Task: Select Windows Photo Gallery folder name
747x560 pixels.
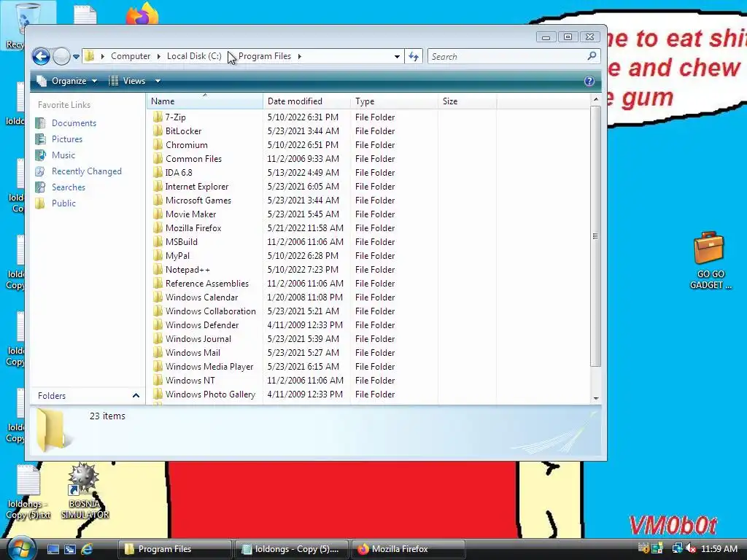Action: [x=210, y=394]
